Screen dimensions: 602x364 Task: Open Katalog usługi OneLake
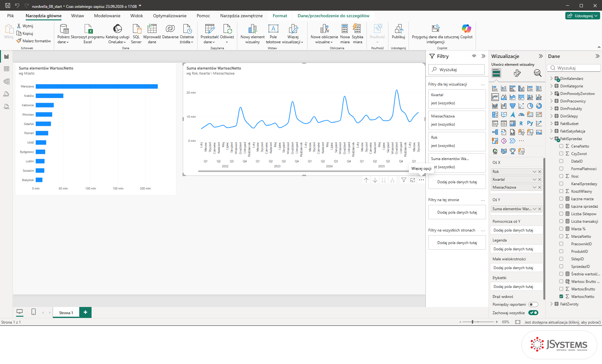point(117,34)
